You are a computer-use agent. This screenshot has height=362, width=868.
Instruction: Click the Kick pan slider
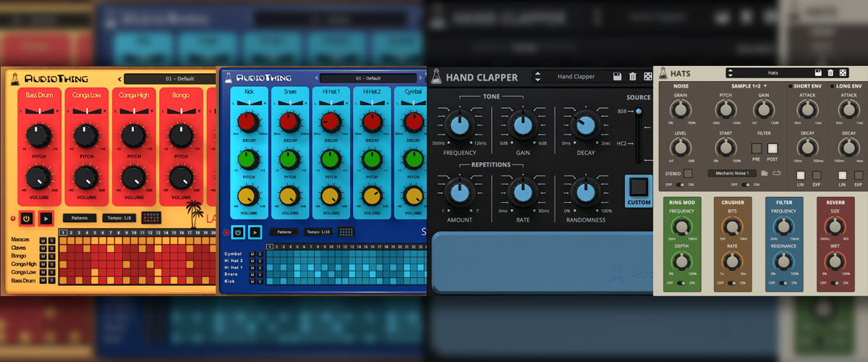(248, 104)
